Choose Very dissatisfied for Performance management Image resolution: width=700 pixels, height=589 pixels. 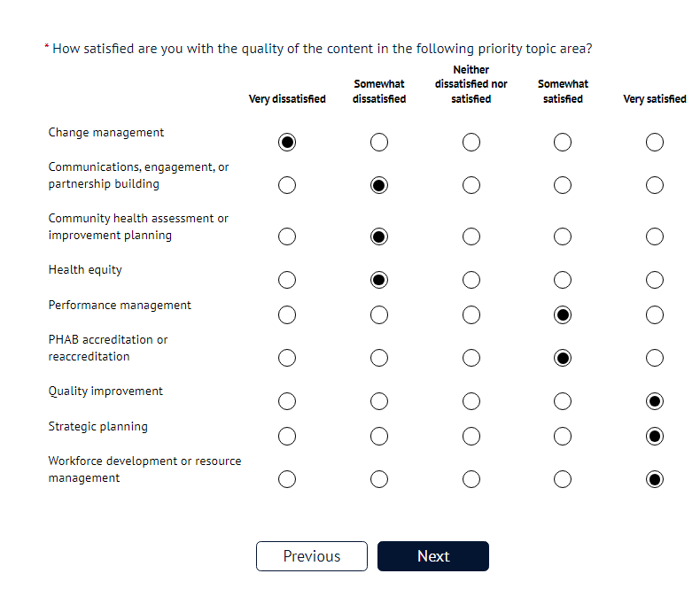click(287, 314)
